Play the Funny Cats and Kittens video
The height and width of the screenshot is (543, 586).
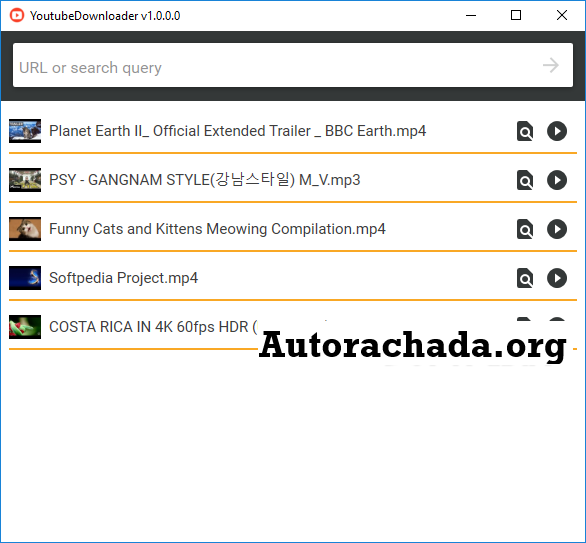click(557, 229)
